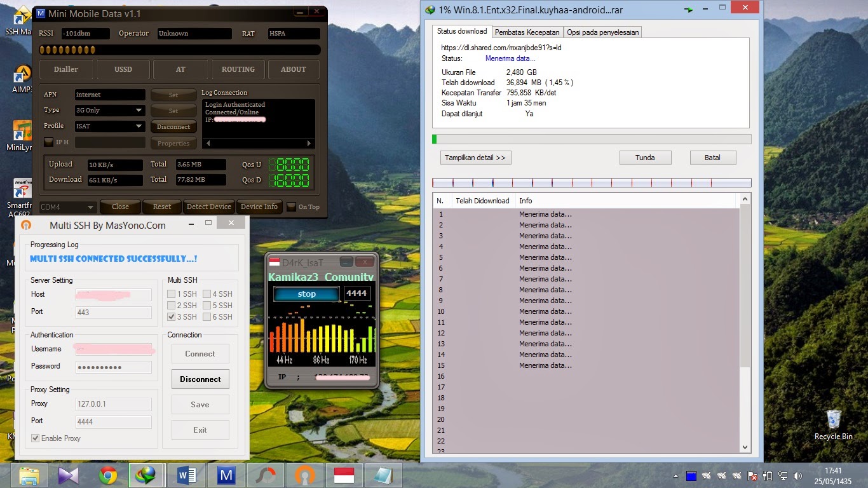Open the ABOUT section
Image resolution: width=868 pixels, height=488 pixels.
coord(294,69)
